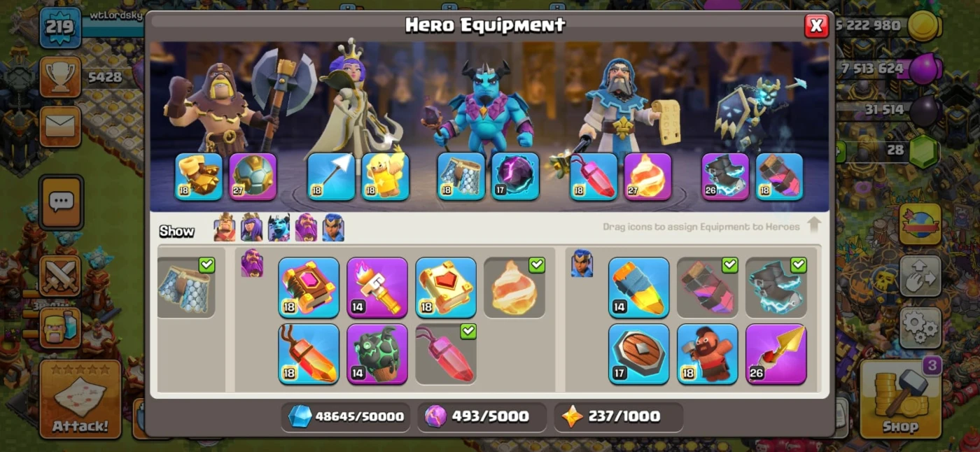Select the level 17 Royal Gem shield
980x452 pixels.
click(x=638, y=353)
